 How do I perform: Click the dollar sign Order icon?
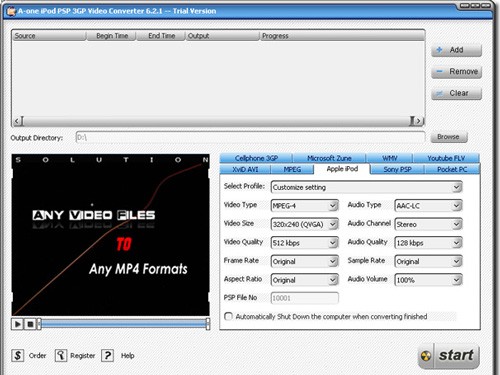[x=18, y=356]
